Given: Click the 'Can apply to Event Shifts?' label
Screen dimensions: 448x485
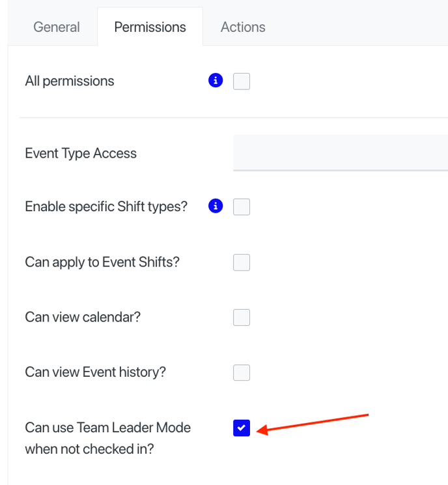Looking at the screenshot, I should 102,262.
